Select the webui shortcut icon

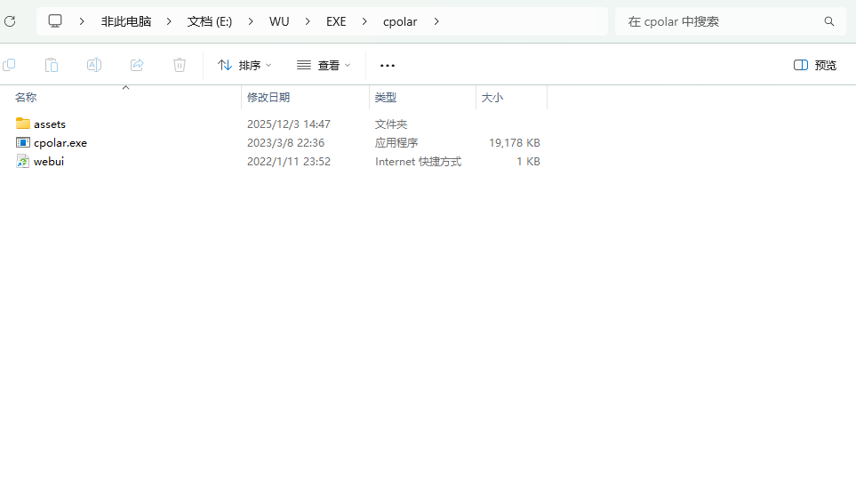(x=23, y=161)
